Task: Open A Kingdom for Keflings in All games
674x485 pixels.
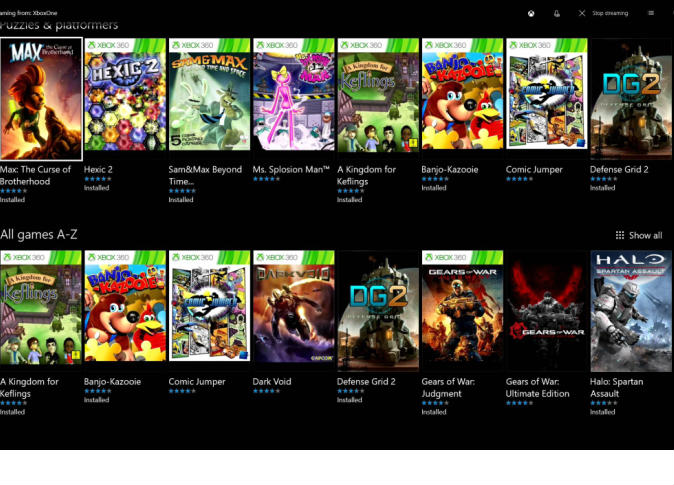Action: pyautogui.click(x=41, y=311)
